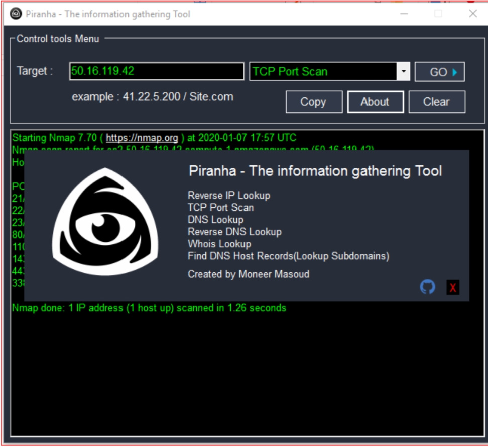The height and width of the screenshot is (448, 488).
Task: Click the 'DNS Lookup' feature line
Action: click(215, 220)
